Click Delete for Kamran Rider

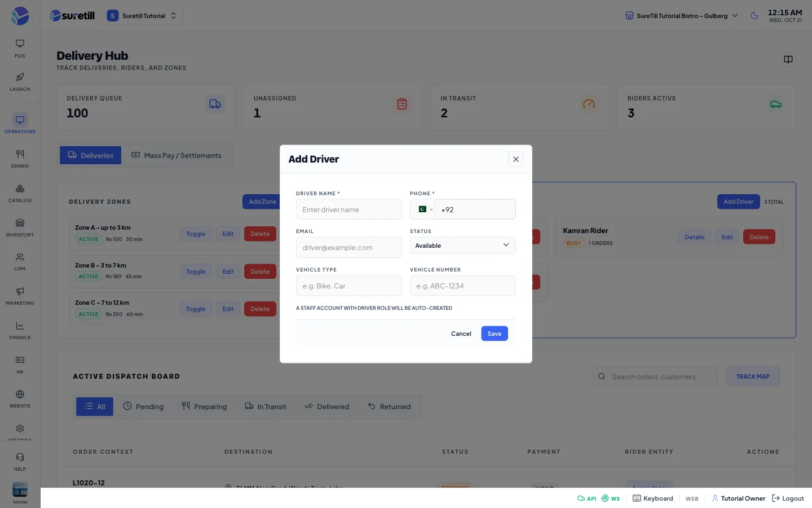(x=759, y=237)
